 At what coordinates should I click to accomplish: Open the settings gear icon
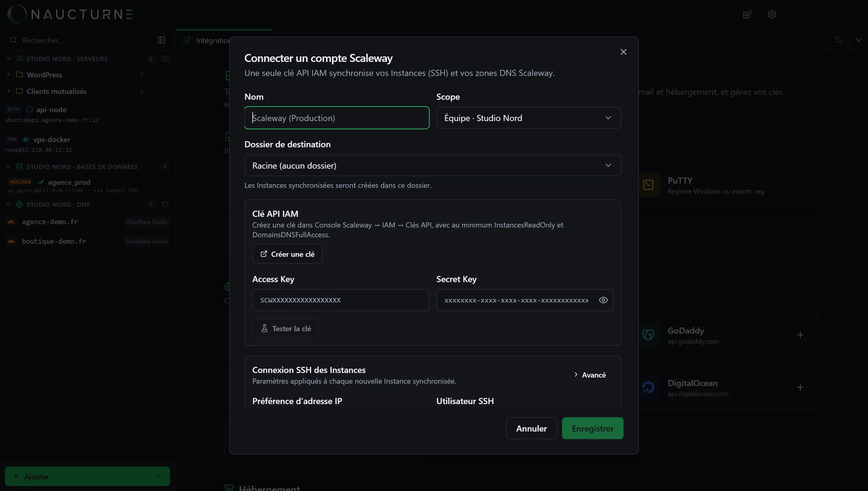point(772,14)
